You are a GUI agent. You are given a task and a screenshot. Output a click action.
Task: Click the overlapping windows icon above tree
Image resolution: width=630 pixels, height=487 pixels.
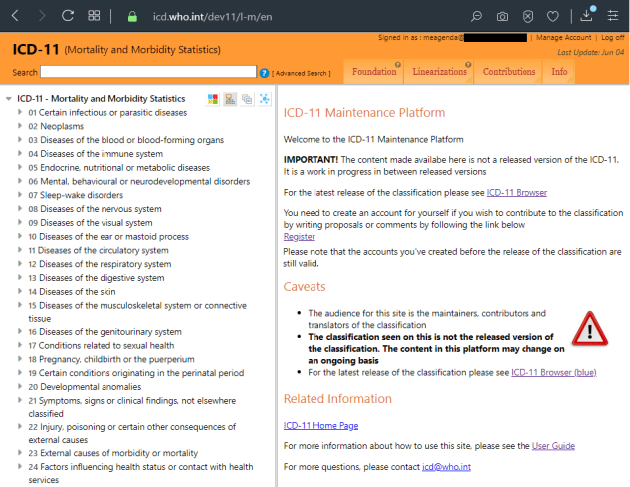coord(246,99)
